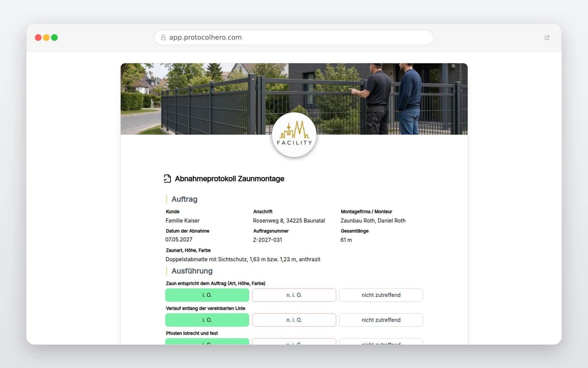Screen dimensions: 588x368
Task: Click the lock icon in address bar
Action: [x=163, y=38]
